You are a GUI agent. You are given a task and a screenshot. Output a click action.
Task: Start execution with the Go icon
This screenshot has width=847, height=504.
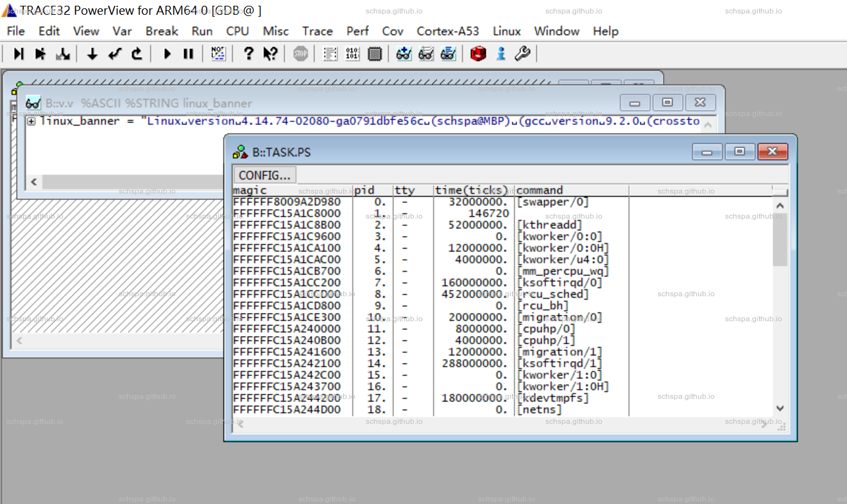click(166, 54)
